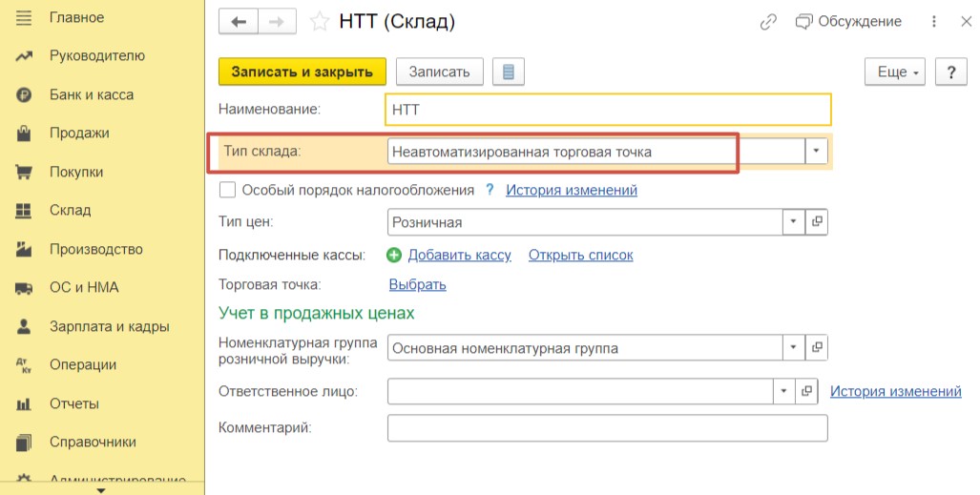Click the Открыть список link
Screen dimensions: 980x495
click(x=580, y=255)
